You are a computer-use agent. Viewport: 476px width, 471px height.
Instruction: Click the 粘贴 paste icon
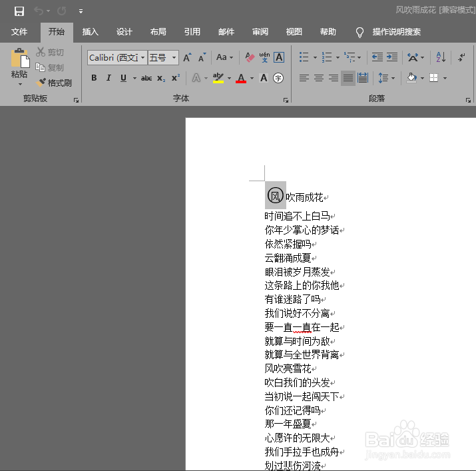(20, 58)
